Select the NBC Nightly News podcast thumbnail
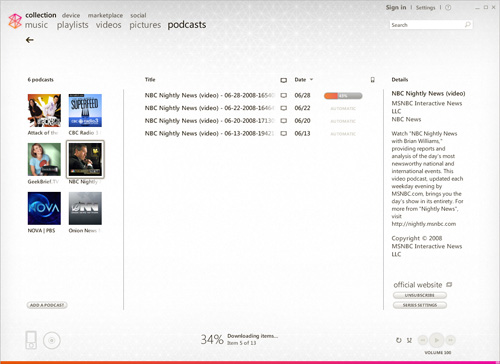This screenshot has width=500, height=364. click(x=85, y=159)
